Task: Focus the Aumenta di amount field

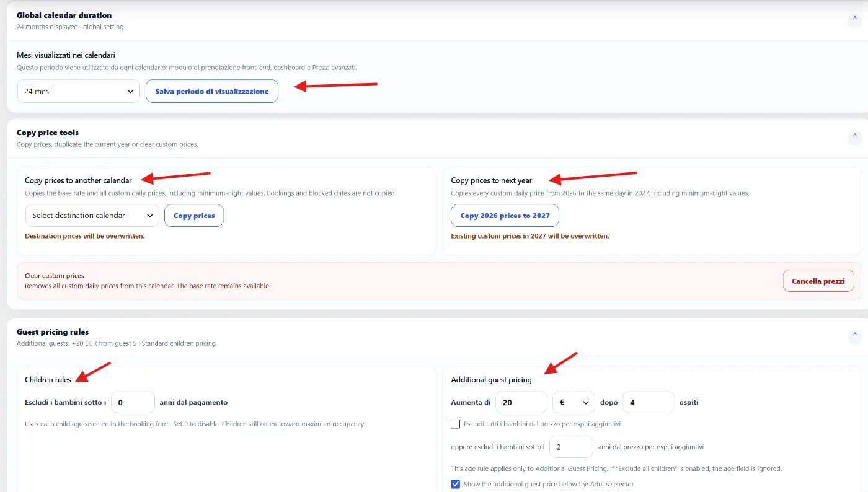Action: 521,402
